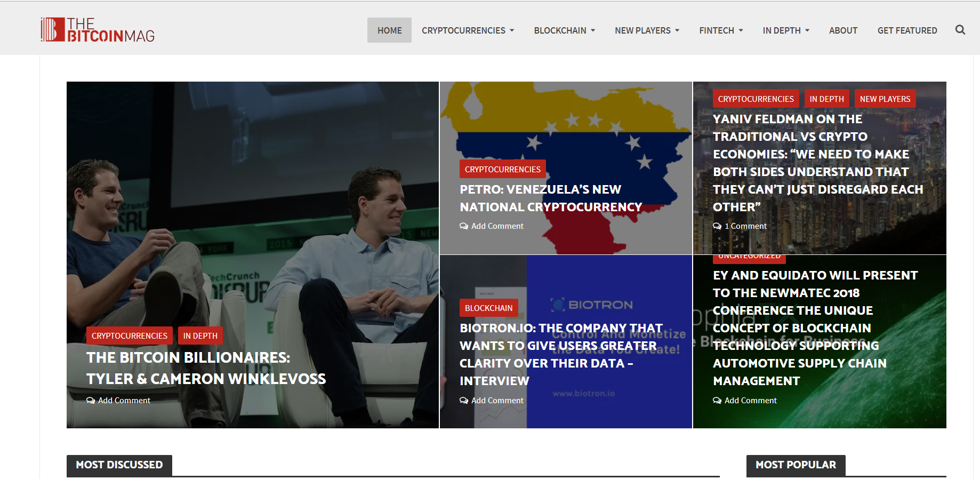Click The Bitcoin Mag logo
This screenshot has width=980, height=479.
98,30
